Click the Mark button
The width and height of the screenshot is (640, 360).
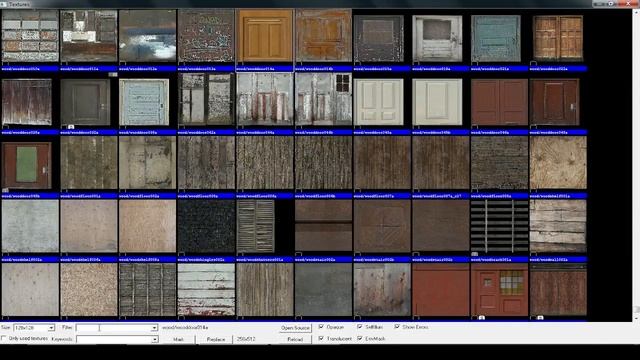tap(178, 339)
